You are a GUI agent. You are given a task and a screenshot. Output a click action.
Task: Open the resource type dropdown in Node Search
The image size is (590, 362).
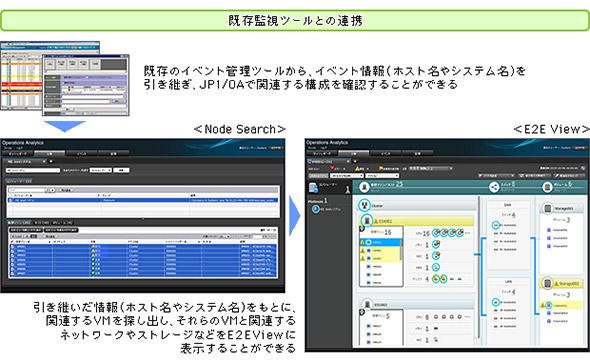[100, 170]
